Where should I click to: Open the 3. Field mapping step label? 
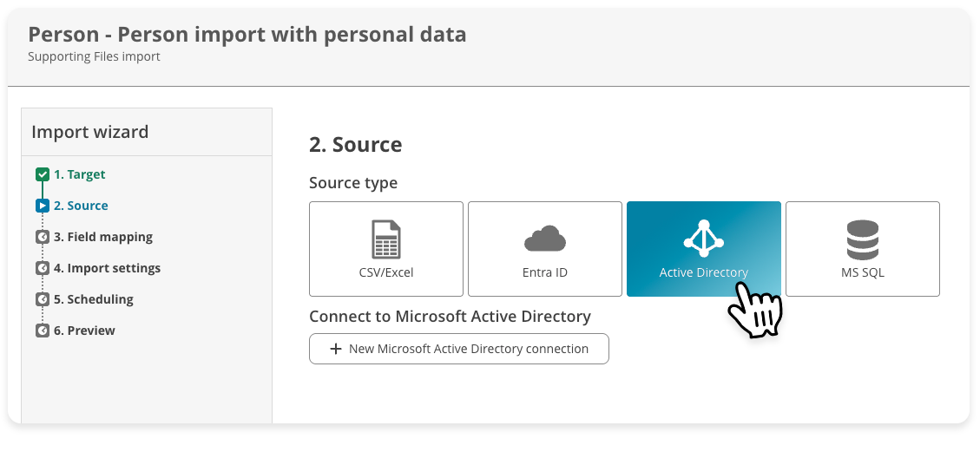click(102, 237)
